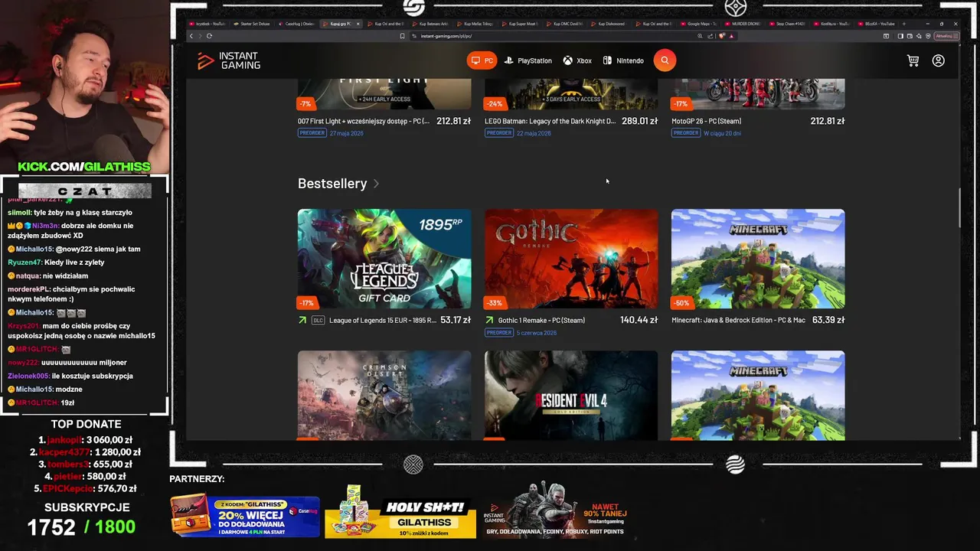Click the PREORDER badge under 007 First Light
Screen dimensions: 980x551
[x=312, y=133]
